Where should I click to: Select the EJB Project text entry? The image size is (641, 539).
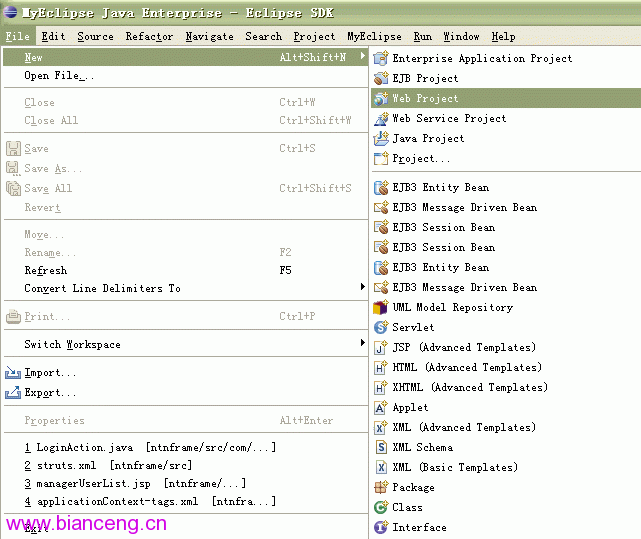(425, 78)
